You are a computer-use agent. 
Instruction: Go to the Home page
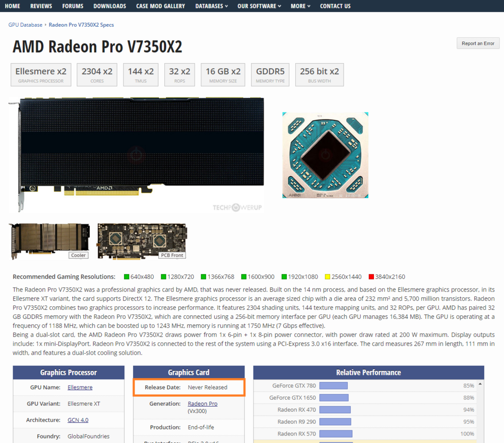click(12, 6)
